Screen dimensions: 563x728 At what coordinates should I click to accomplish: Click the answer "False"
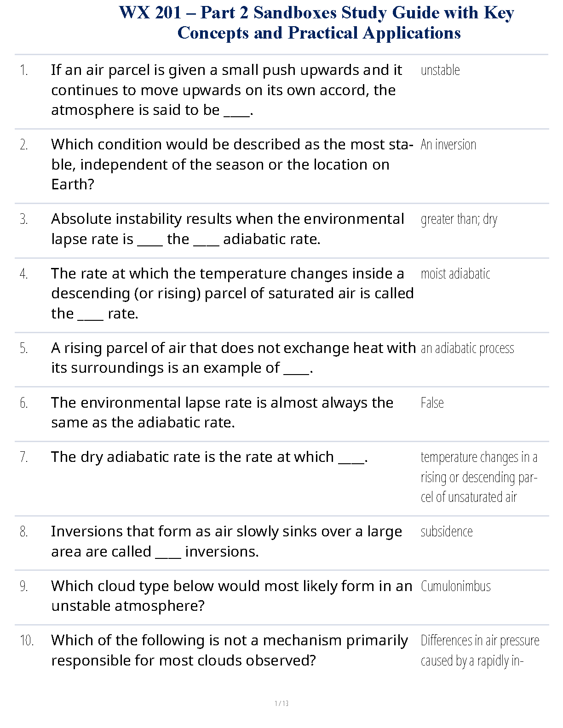click(432, 403)
